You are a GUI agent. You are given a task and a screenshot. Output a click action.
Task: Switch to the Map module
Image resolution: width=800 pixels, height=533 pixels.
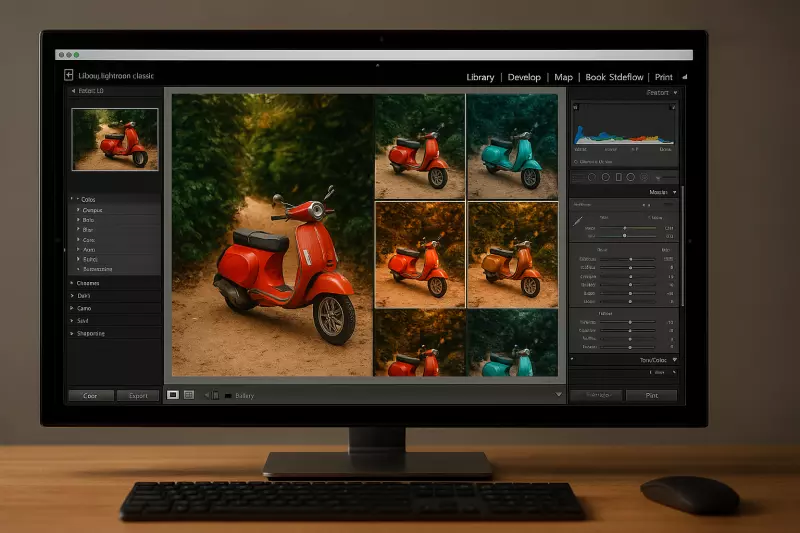point(563,77)
